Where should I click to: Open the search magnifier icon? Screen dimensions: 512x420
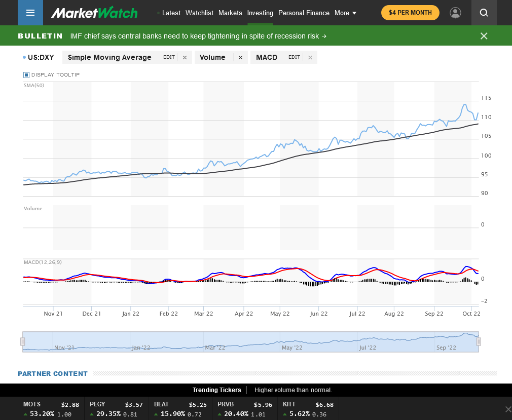pos(484,13)
